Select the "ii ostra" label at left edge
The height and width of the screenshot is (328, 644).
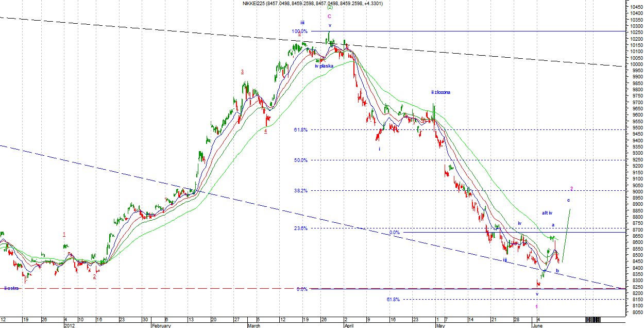(11, 288)
